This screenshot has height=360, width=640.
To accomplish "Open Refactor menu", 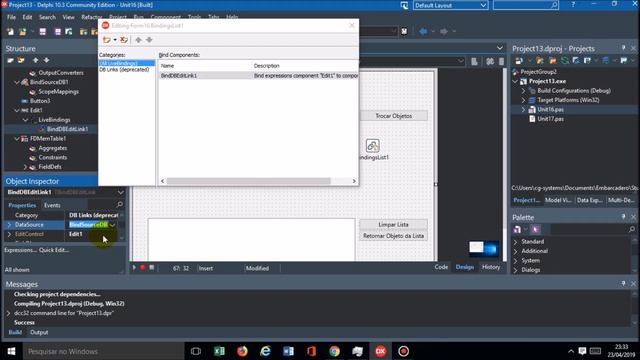I will [91, 17].
